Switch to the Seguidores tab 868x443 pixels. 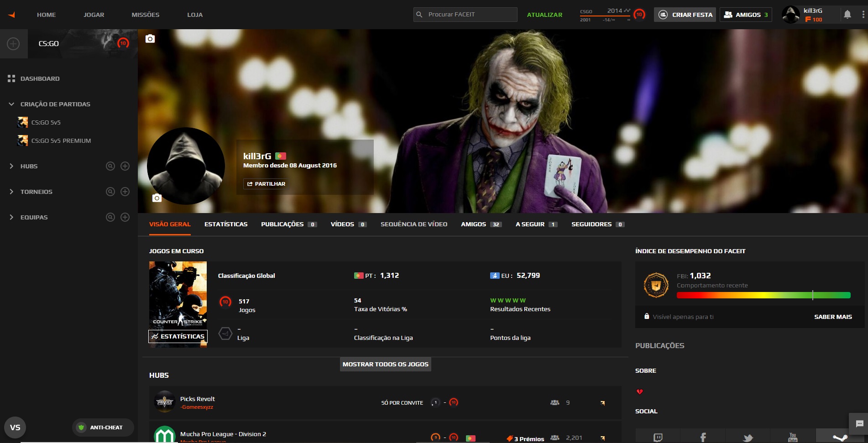598,224
